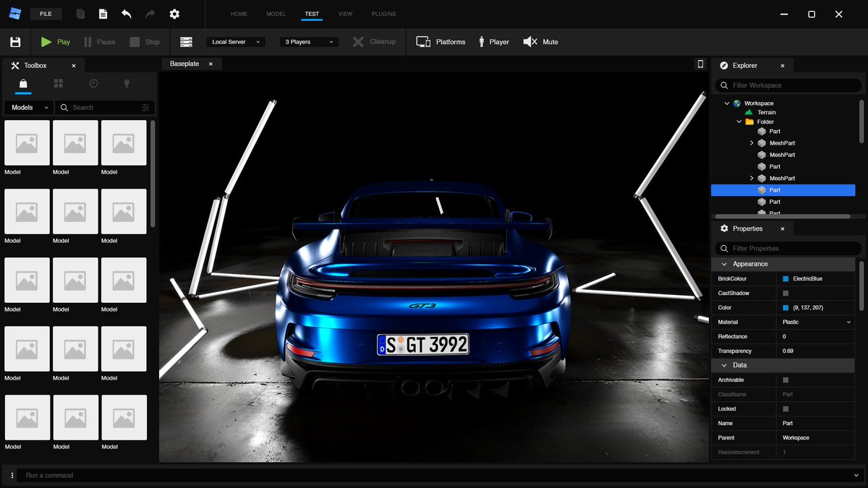Open the Models category dropdown in Toolbox
The width and height of the screenshot is (868, 488).
tap(29, 107)
